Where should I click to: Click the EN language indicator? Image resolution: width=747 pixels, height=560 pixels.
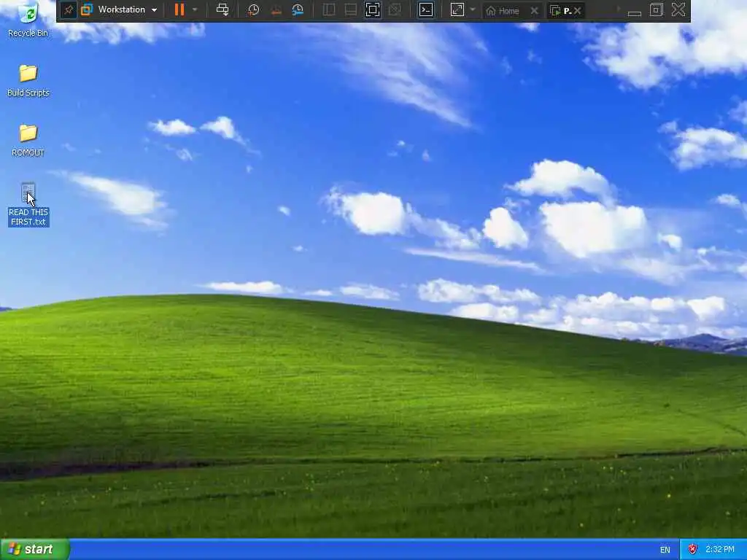665,550
